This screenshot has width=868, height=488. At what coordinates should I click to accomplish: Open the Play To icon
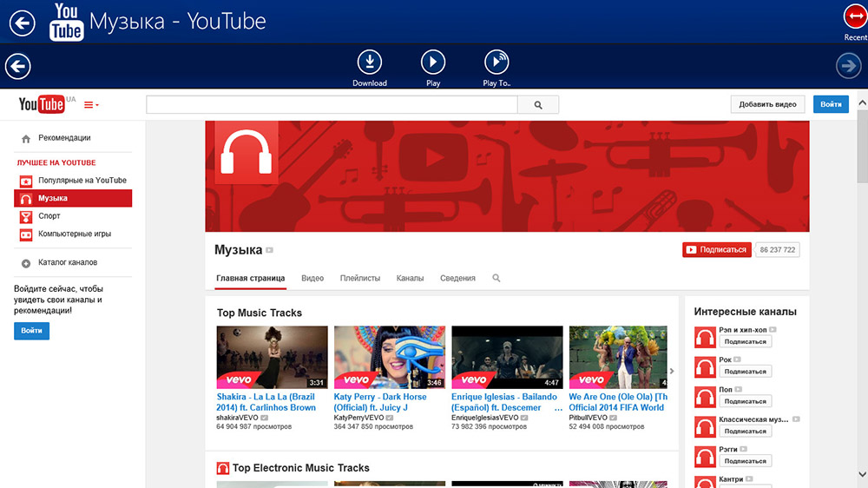(496, 62)
